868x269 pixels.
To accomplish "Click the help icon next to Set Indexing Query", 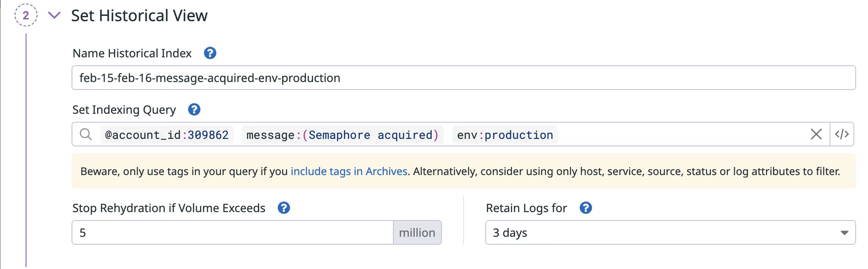I will point(194,110).
